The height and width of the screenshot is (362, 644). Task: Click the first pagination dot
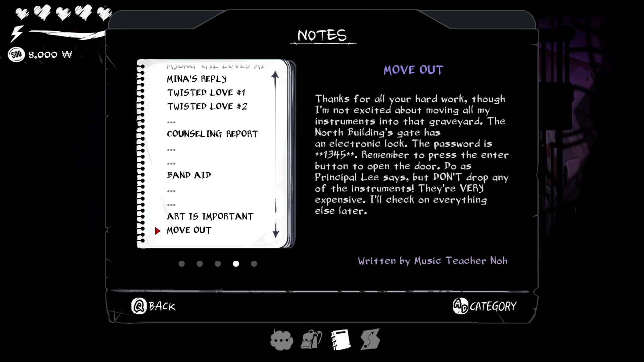(181, 264)
